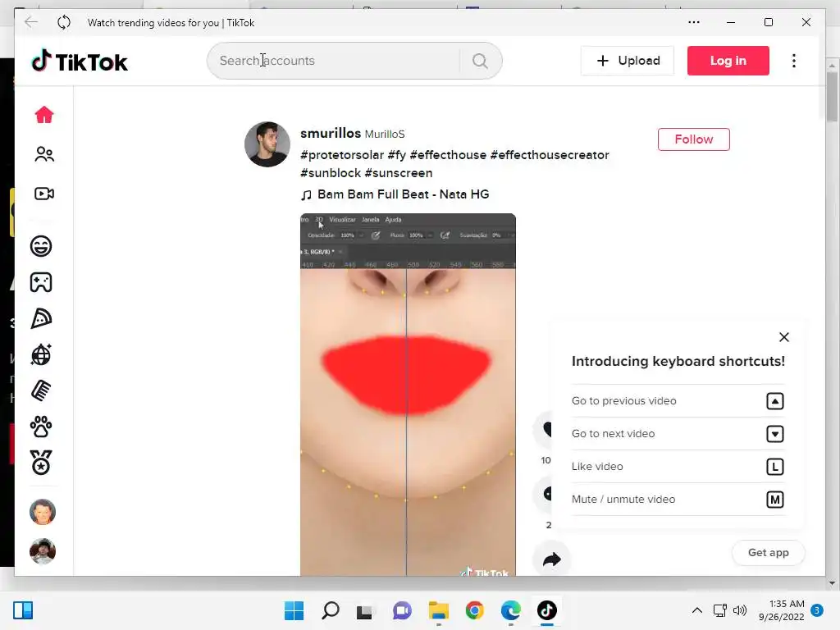This screenshot has width=840, height=630.
Task: Open Bam Bam Full Beat sound link
Action: [395, 194]
